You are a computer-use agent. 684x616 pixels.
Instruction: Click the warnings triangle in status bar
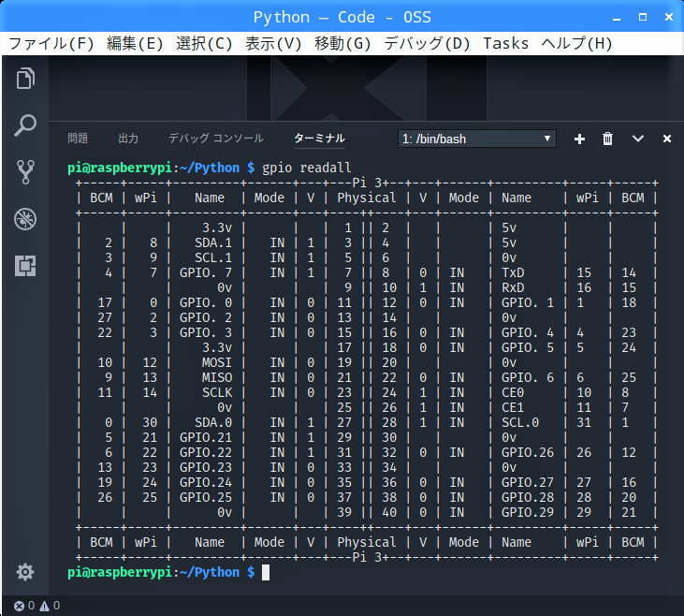pos(45,606)
